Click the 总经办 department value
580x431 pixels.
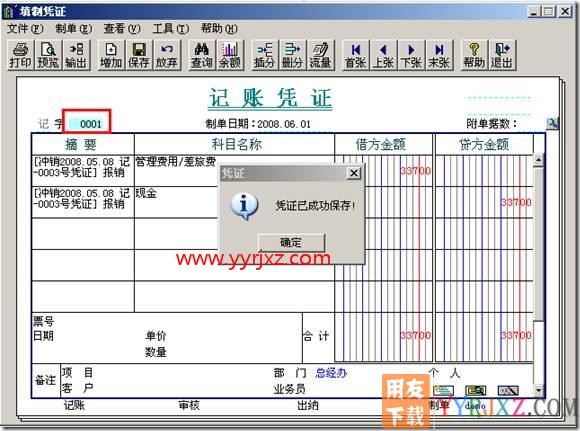point(331,373)
